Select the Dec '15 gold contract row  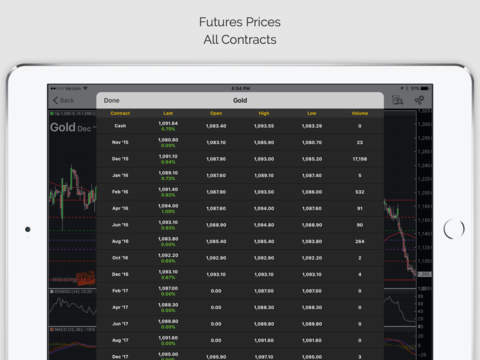pyautogui.click(x=240, y=159)
